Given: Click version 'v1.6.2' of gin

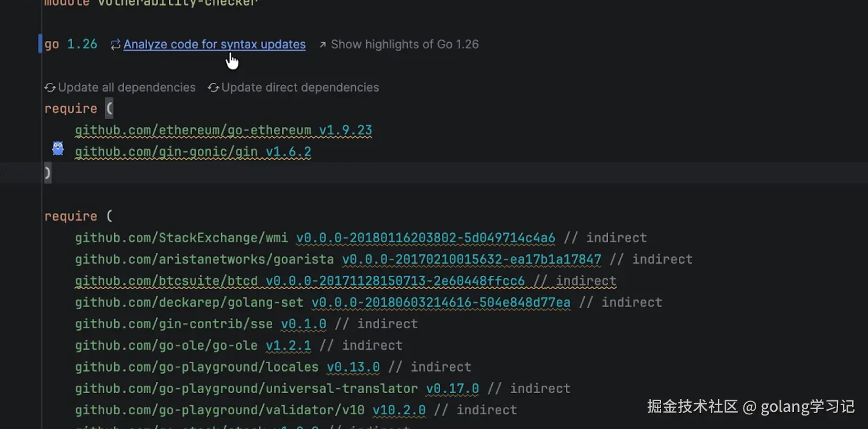Looking at the screenshot, I should click(288, 152).
